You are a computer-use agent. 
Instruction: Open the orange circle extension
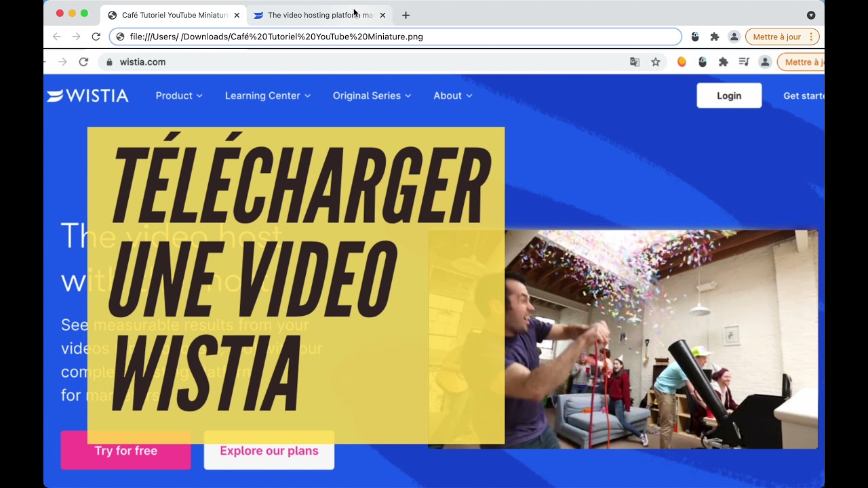(x=682, y=62)
